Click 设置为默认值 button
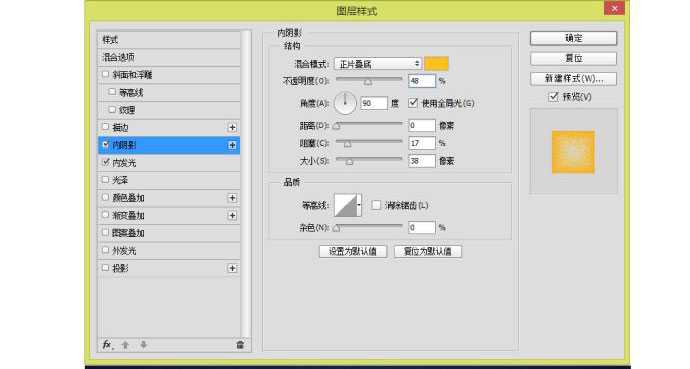 pyautogui.click(x=353, y=252)
